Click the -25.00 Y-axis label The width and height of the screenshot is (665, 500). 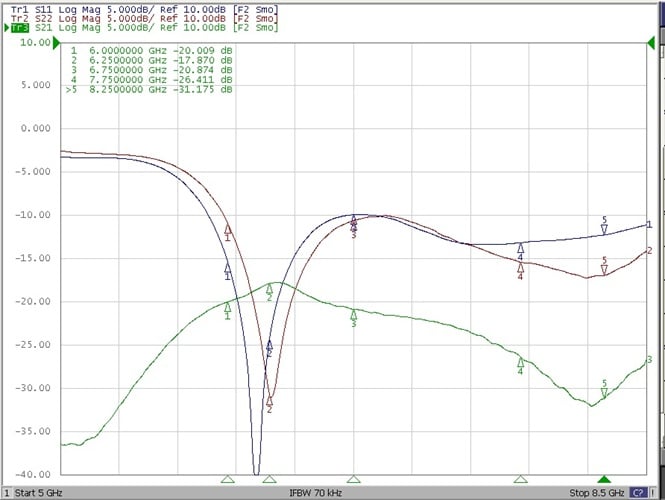point(33,345)
